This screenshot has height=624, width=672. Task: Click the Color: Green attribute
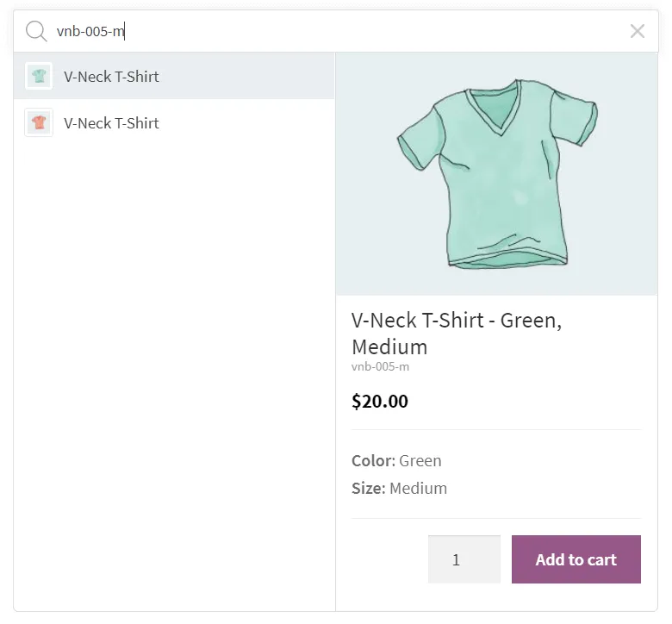coord(396,460)
